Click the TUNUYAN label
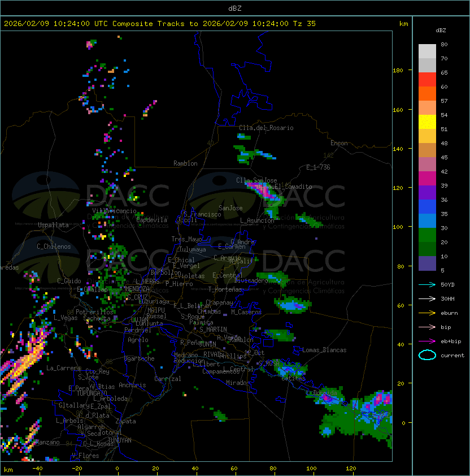 tap(120, 440)
